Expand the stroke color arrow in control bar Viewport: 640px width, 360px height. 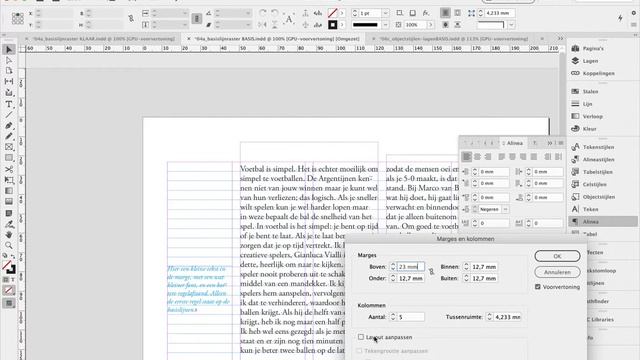click(x=342, y=25)
